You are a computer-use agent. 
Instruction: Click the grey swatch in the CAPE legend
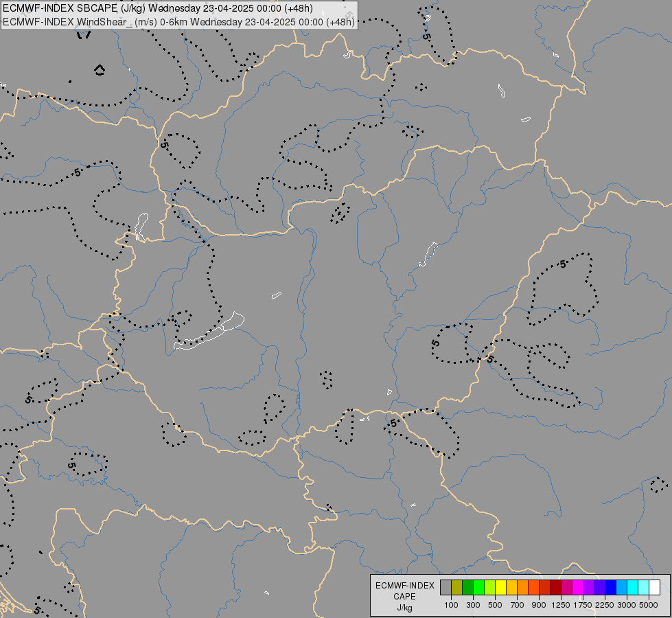[445, 588]
